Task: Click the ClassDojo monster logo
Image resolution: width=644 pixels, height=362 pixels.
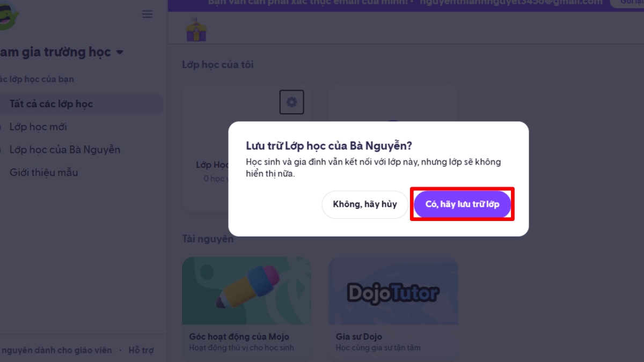Action: pyautogui.click(x=9, y=16)
